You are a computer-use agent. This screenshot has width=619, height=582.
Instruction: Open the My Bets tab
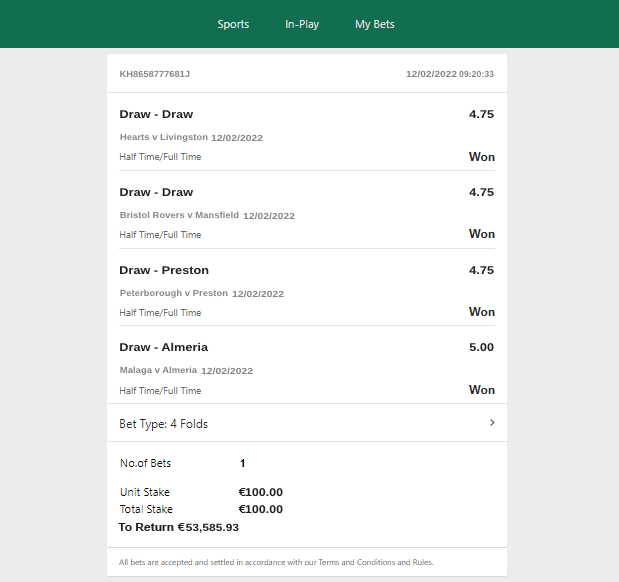pyautogui.click(x=375, y=24)
